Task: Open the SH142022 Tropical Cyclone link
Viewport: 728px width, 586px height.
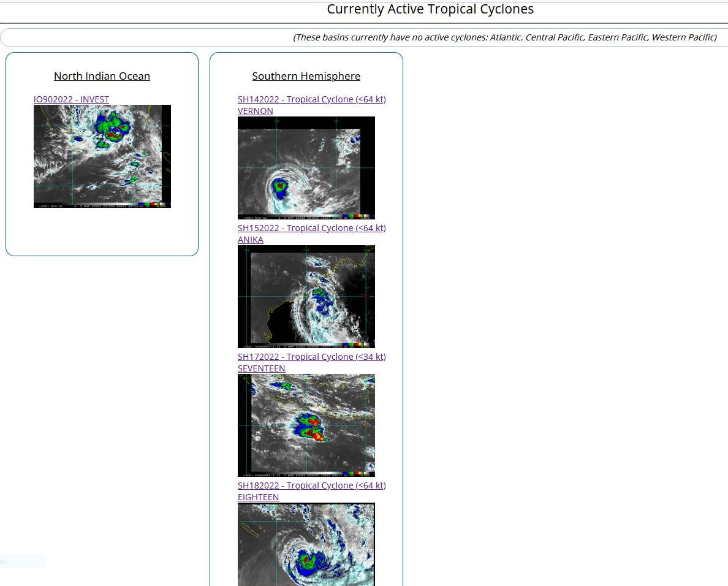Action: click(311, 99)
